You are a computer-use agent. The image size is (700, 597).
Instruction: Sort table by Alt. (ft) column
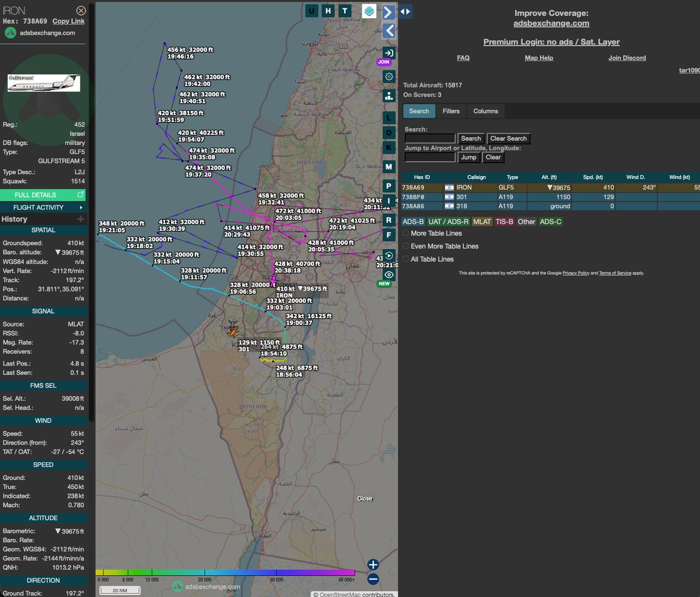click(x=549, y=177)
